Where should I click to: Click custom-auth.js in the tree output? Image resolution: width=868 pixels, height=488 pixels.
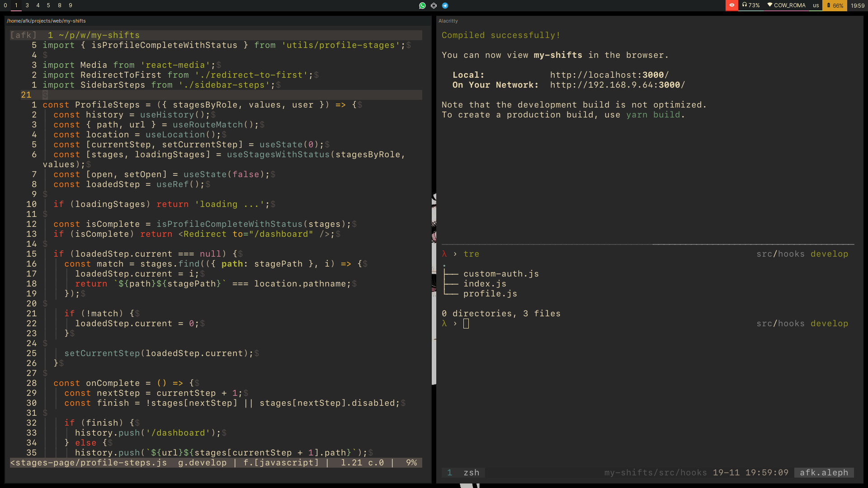pyautogui.click(x=501, y=274)
